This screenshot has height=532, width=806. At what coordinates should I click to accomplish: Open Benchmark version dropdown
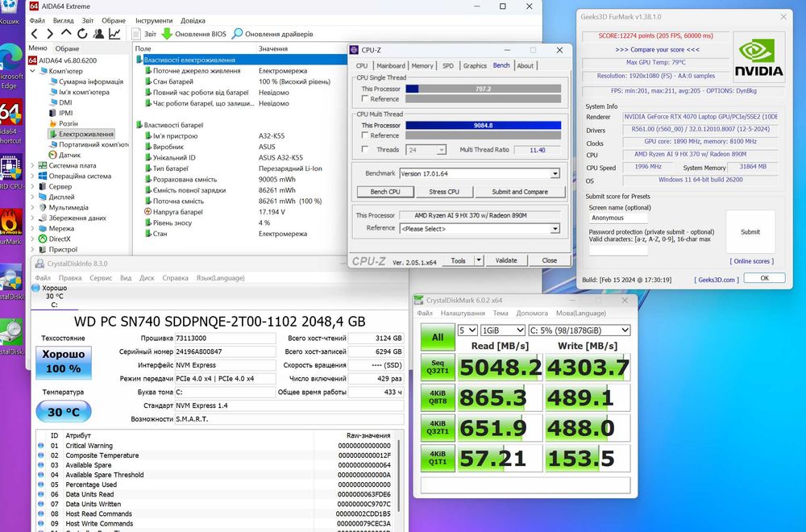555,174
